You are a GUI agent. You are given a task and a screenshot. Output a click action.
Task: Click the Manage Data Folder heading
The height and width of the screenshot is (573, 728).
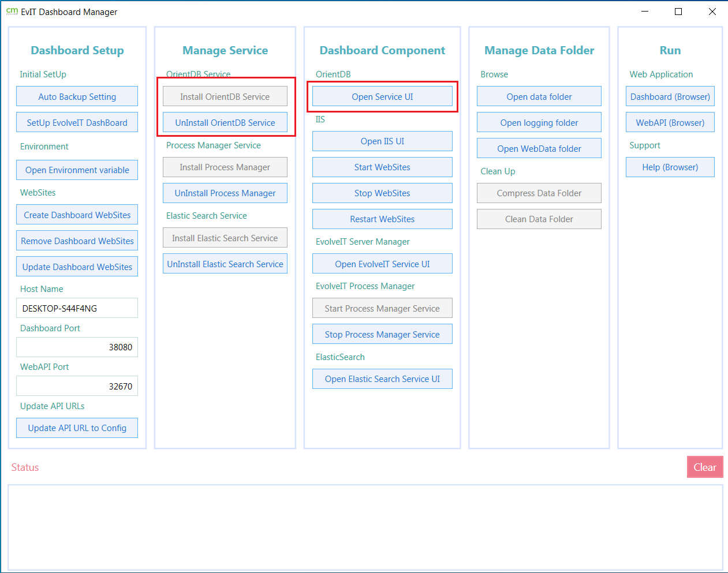539,50
